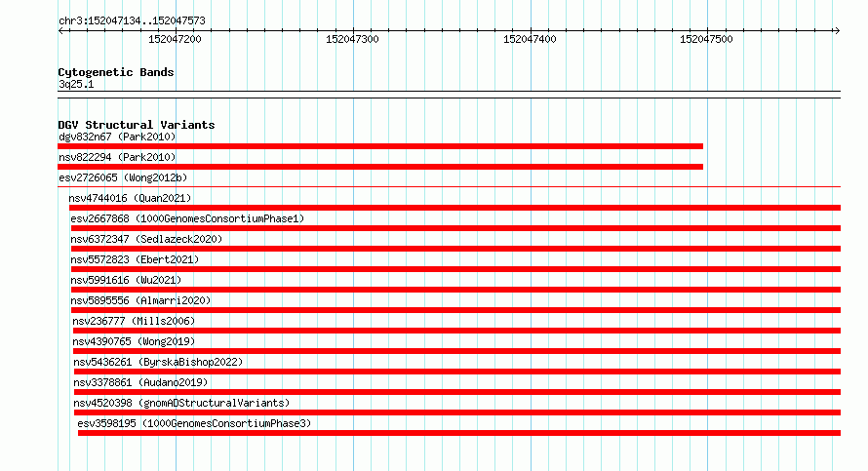Click the nsv4744016 (Quan2021) label
Viewport: 868px width, 471px height.
(x=130, y=198)
